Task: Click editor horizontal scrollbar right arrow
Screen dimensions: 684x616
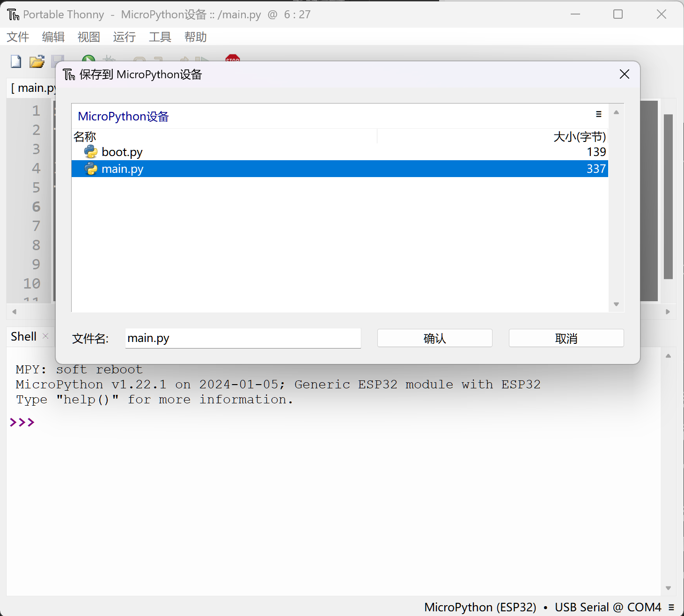Action: tap(668, 312)
